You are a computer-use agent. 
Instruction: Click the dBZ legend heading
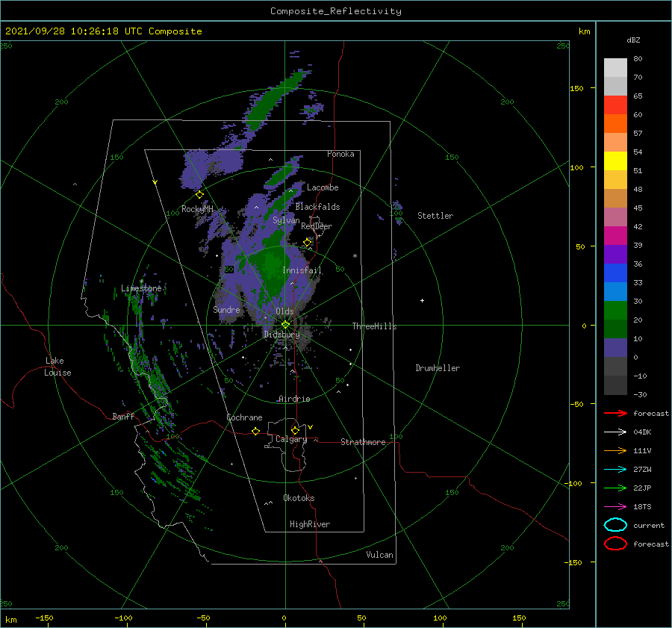tap(633, 40)
